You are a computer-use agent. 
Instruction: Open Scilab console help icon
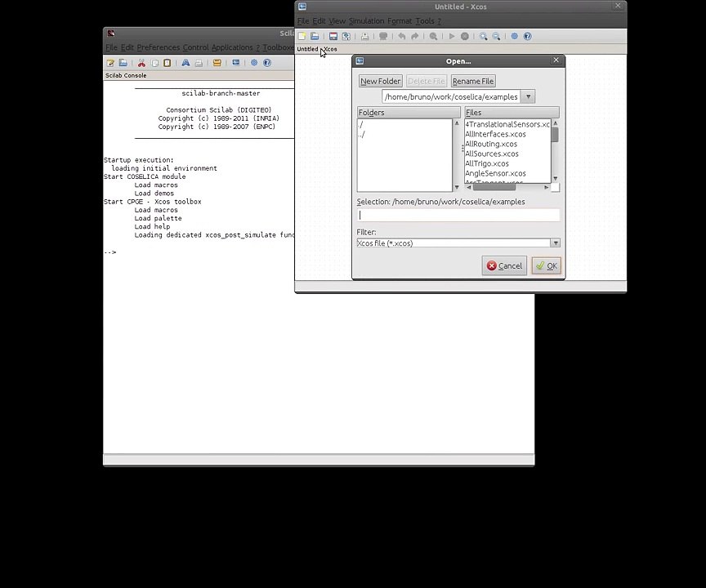pos(267,63)
